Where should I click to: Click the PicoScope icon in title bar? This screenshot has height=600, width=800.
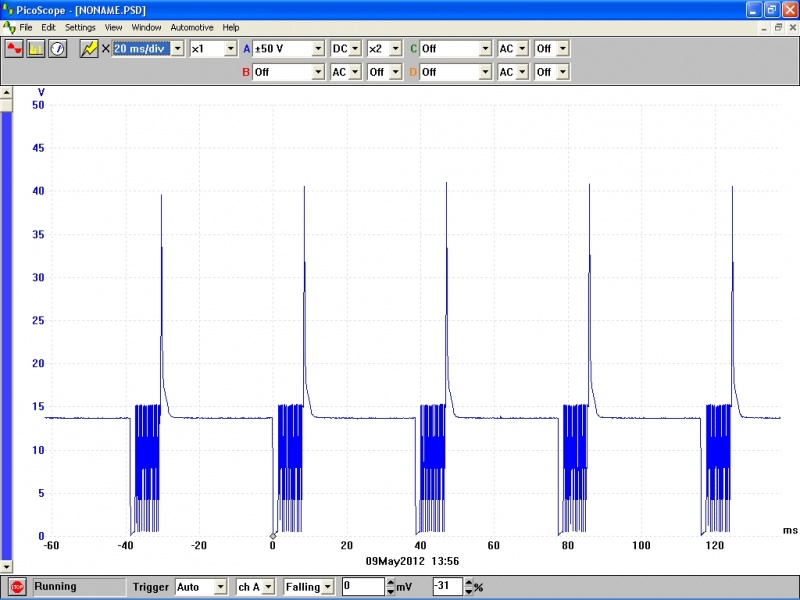(9, 9)
